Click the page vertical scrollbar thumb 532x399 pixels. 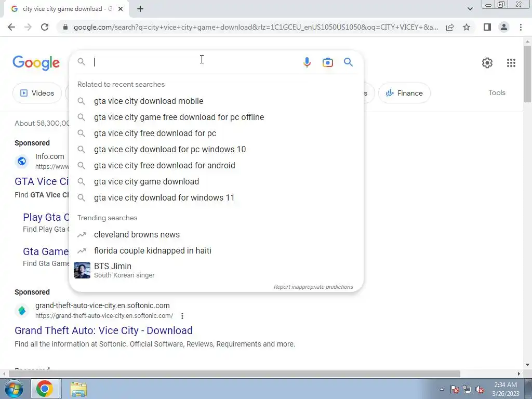coord(527,73)
